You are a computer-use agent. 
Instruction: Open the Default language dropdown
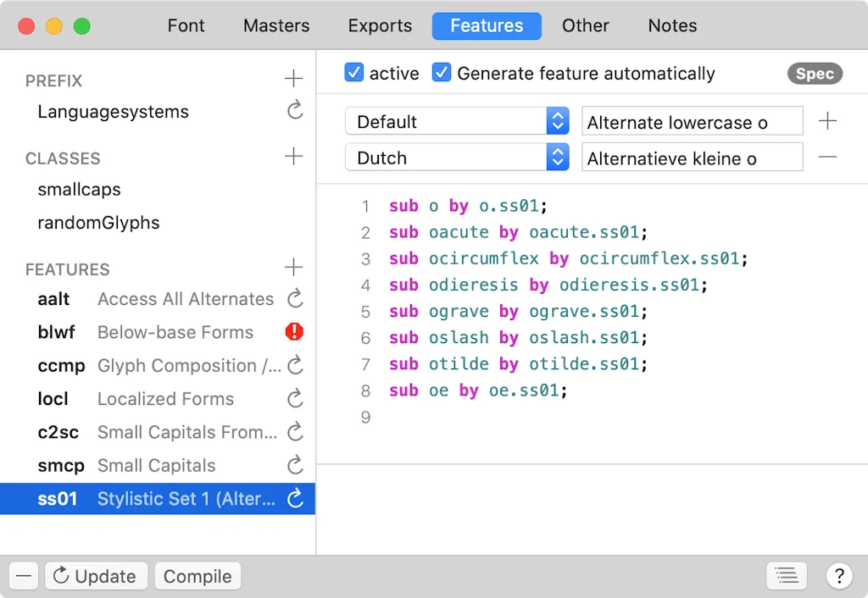click(x=457, y=121)
